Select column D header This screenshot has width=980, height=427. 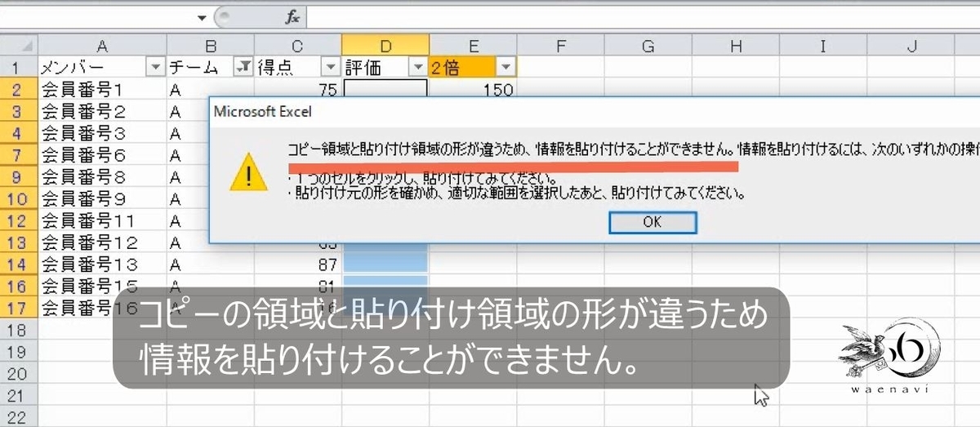click(x=385, y=47)
